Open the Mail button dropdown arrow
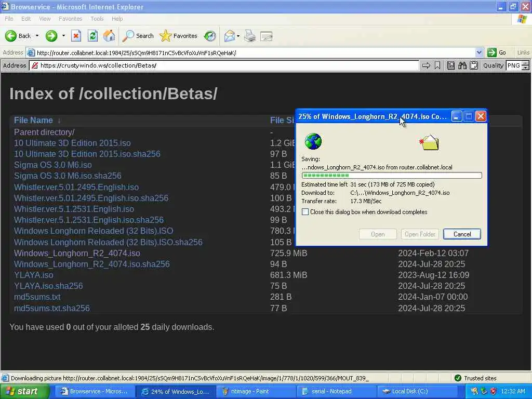Screen dimensions: 532x399 click(x=238, y=36)
